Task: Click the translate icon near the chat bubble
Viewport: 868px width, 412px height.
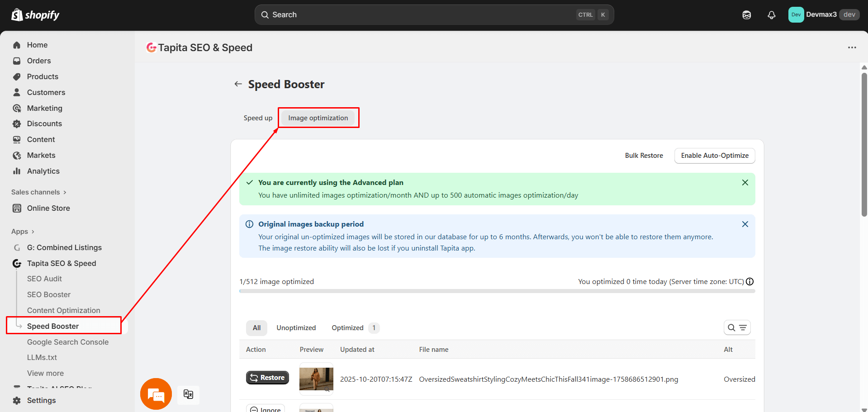Action: [x=188, y=394]
